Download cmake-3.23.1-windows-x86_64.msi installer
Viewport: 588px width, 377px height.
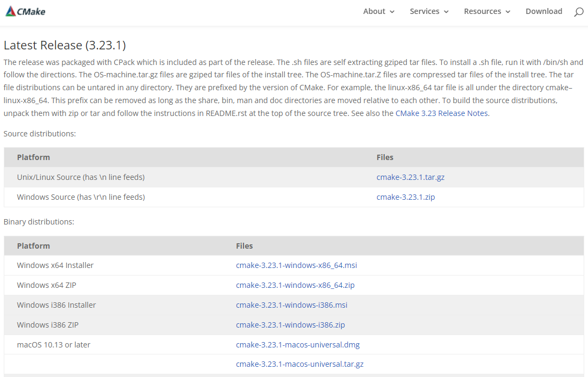click(x=296, y=265)
